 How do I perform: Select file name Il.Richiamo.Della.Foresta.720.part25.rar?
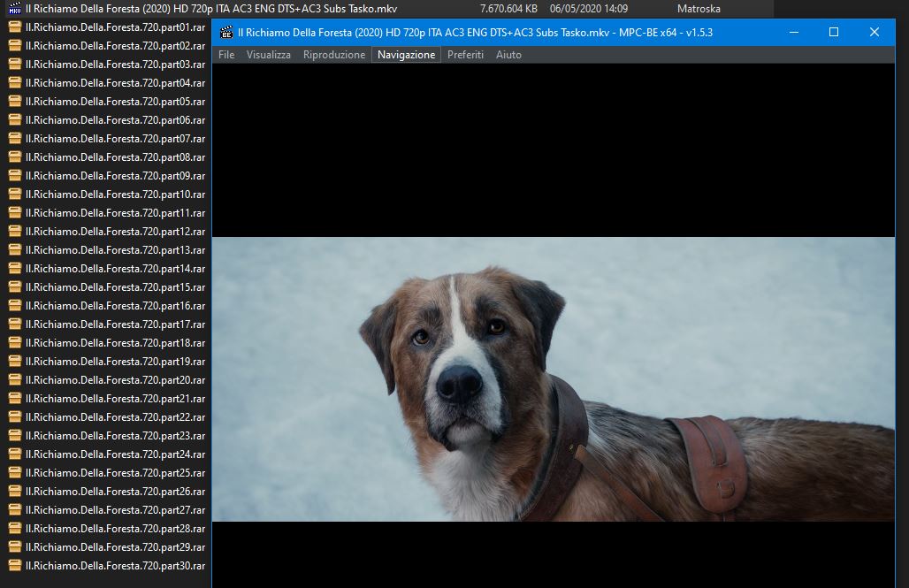pos(115,472)
